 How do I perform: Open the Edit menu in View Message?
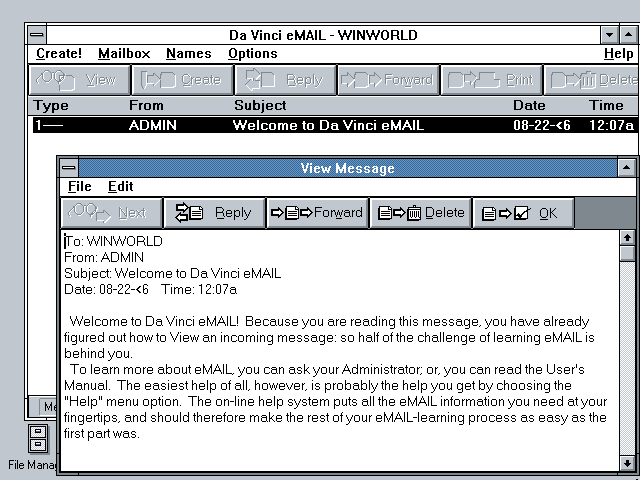click(120, 187)
